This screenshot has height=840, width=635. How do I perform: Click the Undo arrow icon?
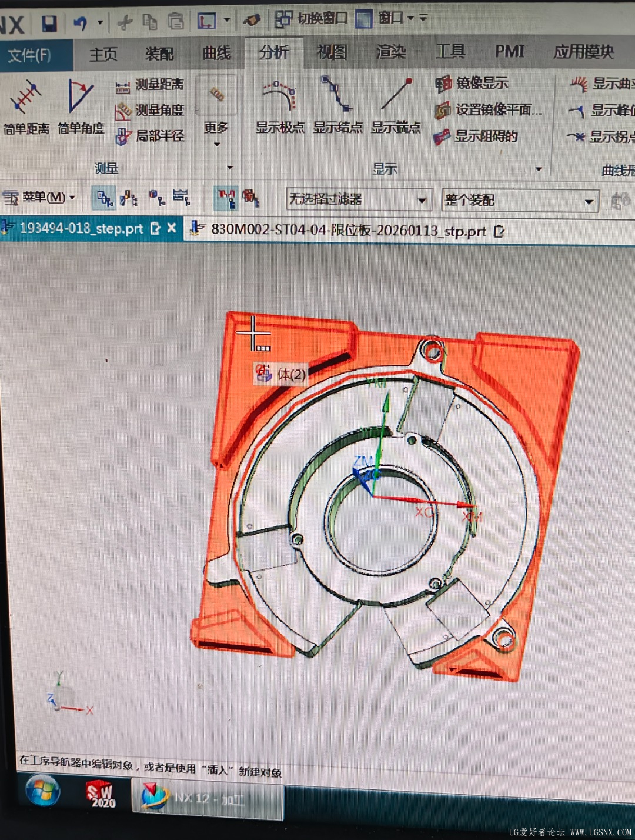tap(81, 23)
